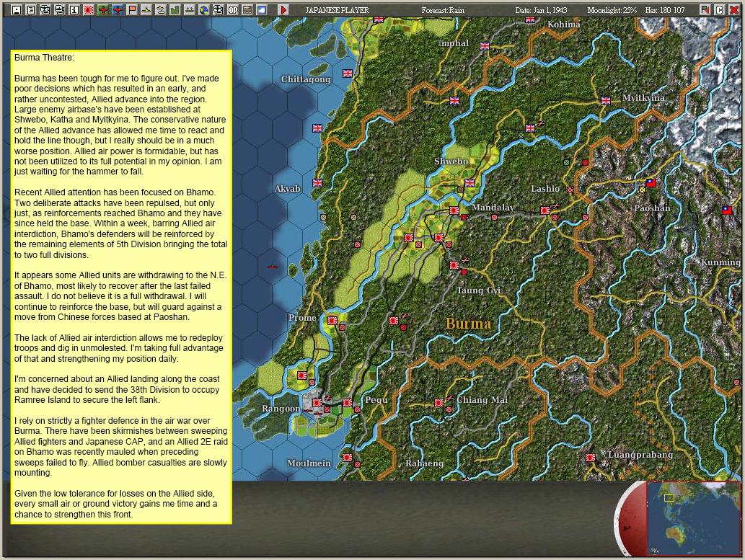Viewport: 745px width, 560px height.
Task: Click the floppy disk save icon
Action: click(x=17, y=9)
